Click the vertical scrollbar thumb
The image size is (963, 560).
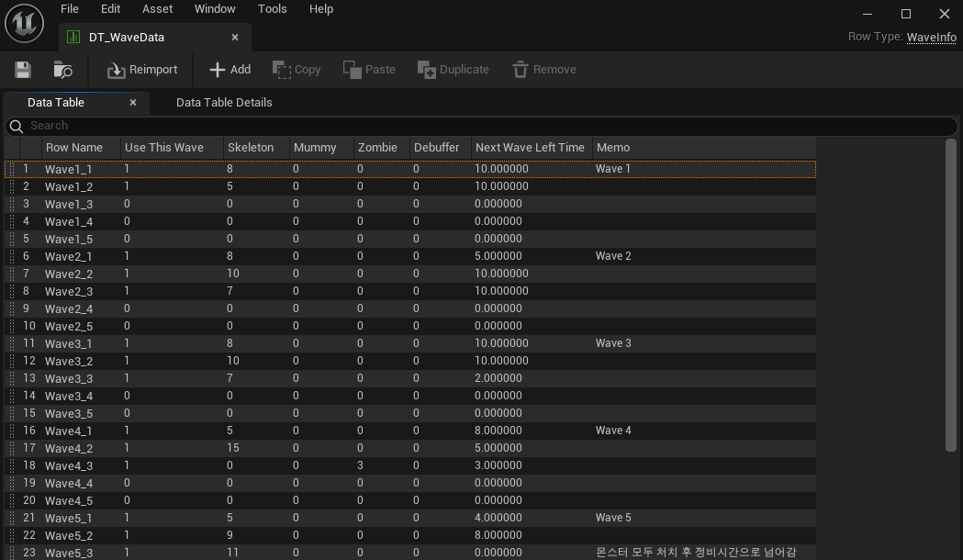951,296
